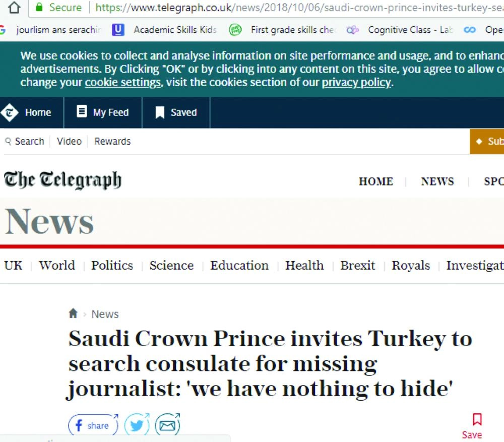
Task: Share the article via Twitter icon
Action: [x=137, y=425]
